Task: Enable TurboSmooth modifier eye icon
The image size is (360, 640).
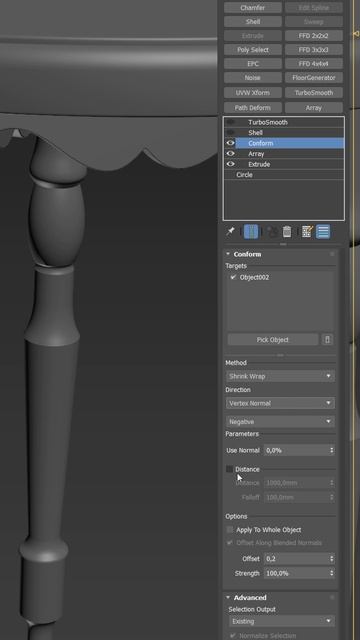Action: tap(231, 122)
